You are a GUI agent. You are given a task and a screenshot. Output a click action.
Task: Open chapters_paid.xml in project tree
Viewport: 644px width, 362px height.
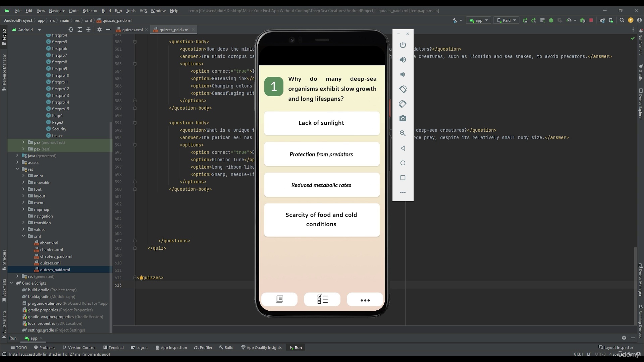click(x=56, y=256)
